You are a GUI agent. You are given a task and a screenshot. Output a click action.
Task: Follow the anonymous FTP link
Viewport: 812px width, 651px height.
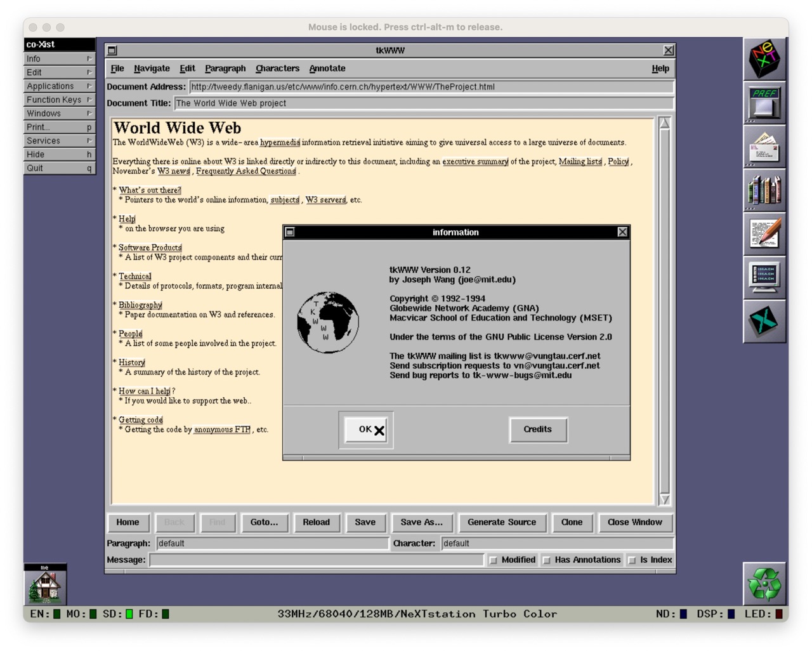(x=222, y=430)
